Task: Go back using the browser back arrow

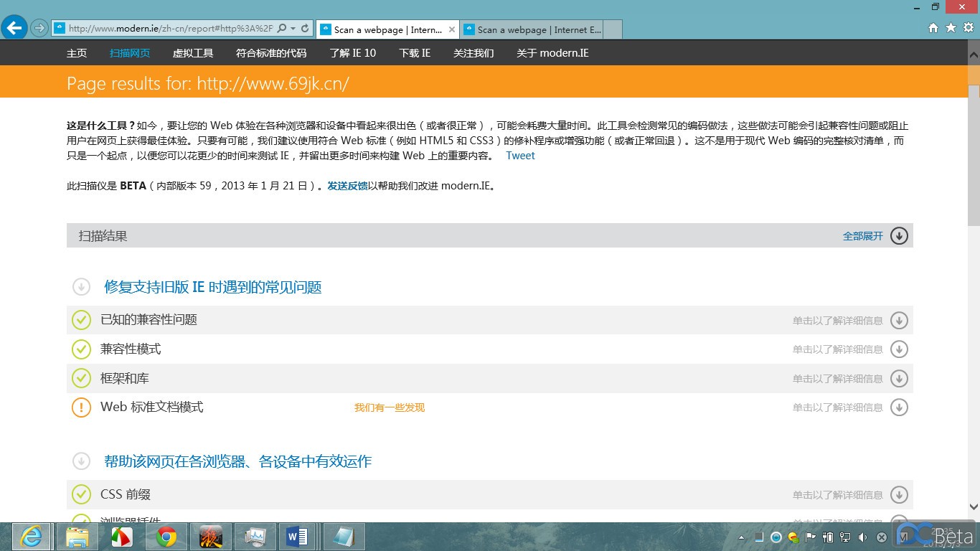Action: (x=14, y=28)
